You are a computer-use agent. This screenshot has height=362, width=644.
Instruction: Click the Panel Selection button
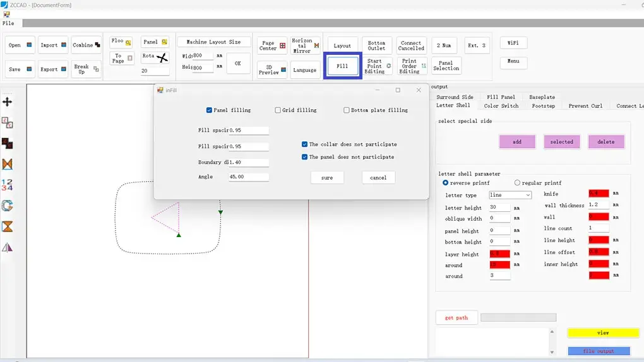click(446, 66)
